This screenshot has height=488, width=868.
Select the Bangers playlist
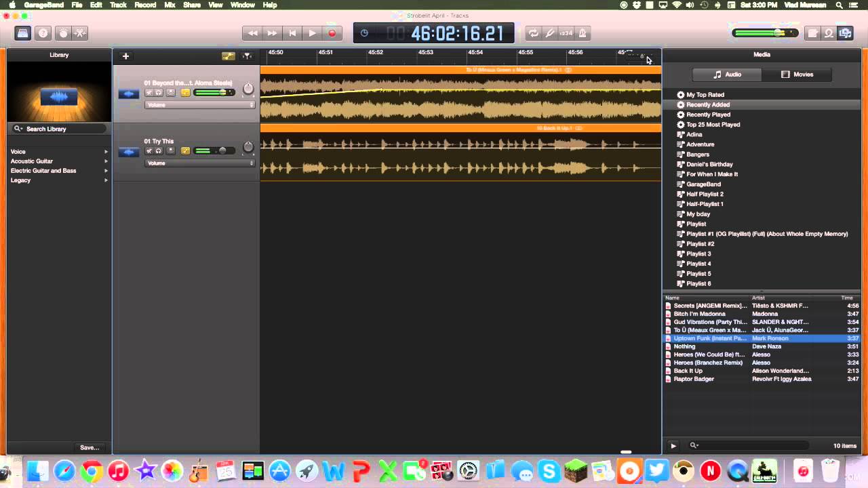762,155
